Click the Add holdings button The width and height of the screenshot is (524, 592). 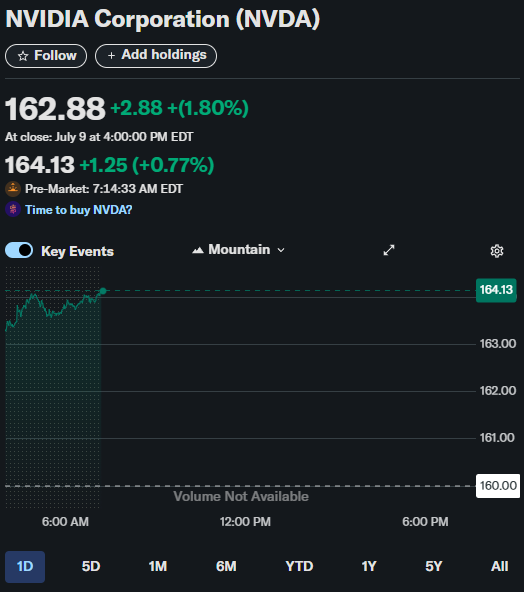[156, 56]
